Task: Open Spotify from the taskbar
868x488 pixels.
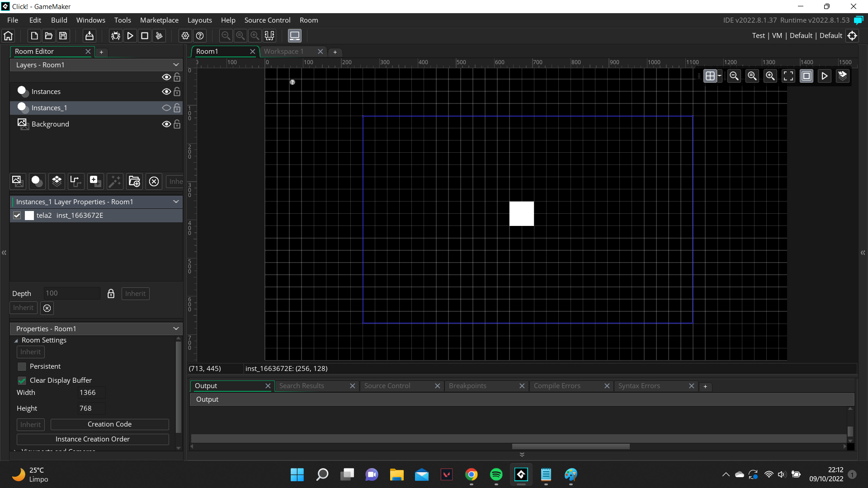Action: point(496,474)
